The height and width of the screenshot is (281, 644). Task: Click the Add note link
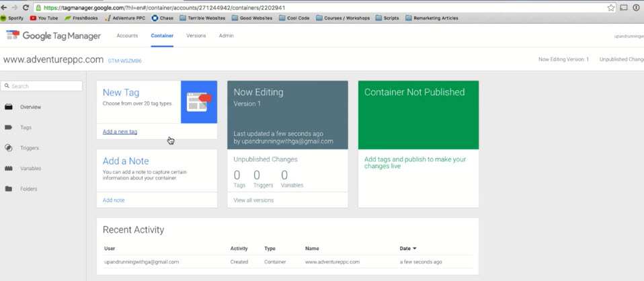(x=114, y=200)
